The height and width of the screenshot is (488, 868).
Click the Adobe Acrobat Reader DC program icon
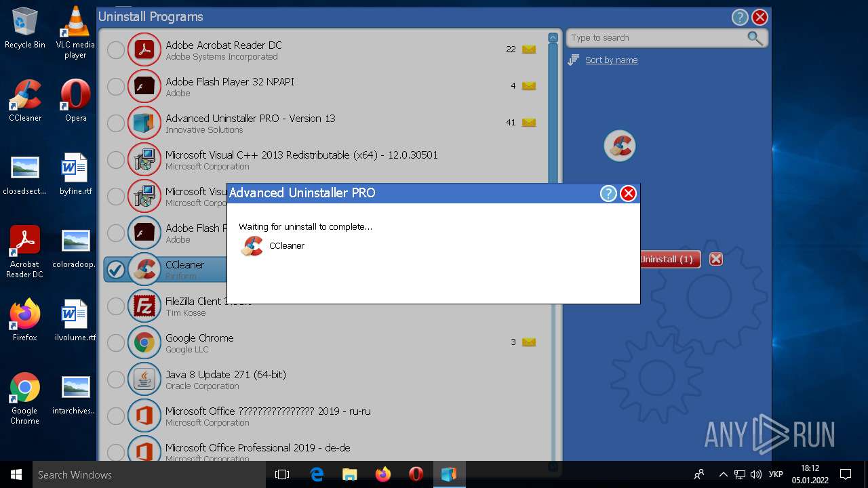(x=144, y=49)
